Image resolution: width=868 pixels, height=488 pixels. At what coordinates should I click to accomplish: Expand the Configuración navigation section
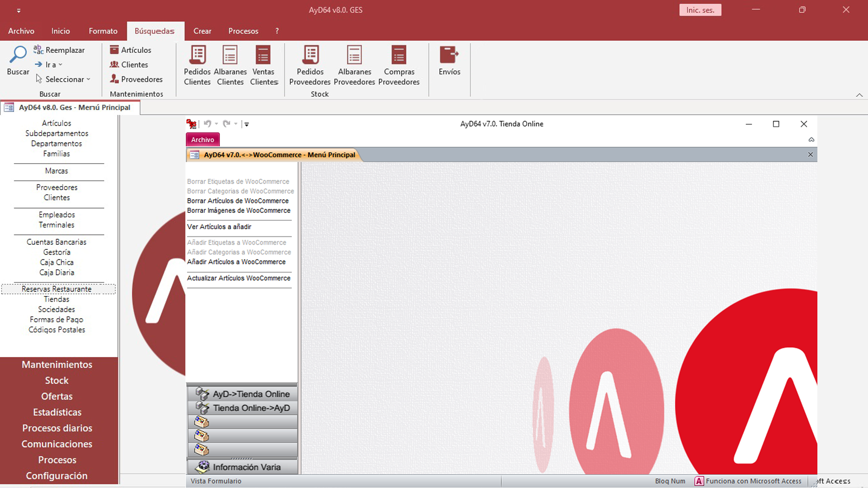[x=57, y=475]
